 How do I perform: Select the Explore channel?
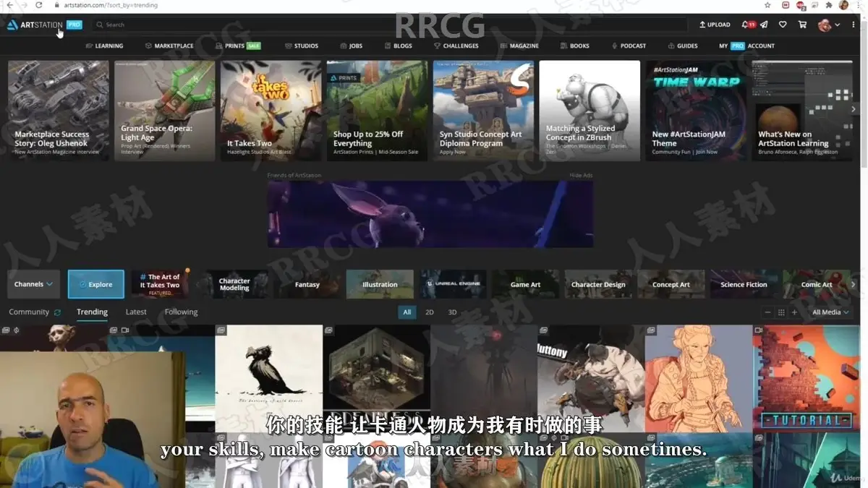pyautogui.click(x=96, y=284)
